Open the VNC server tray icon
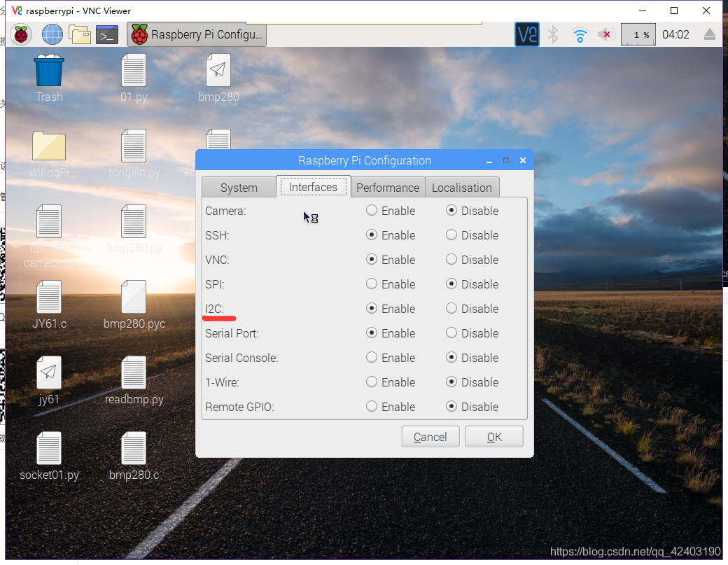 (x=527, y=34)
